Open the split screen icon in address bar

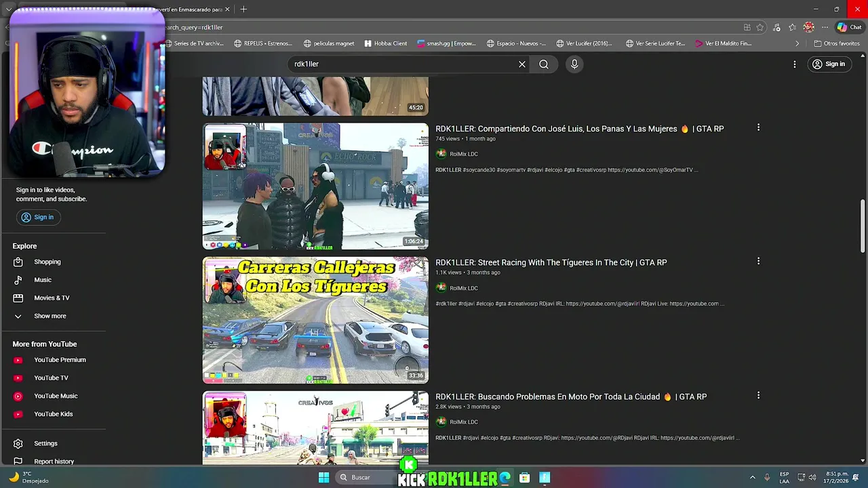pyautogui.click(x=747, y=27)
